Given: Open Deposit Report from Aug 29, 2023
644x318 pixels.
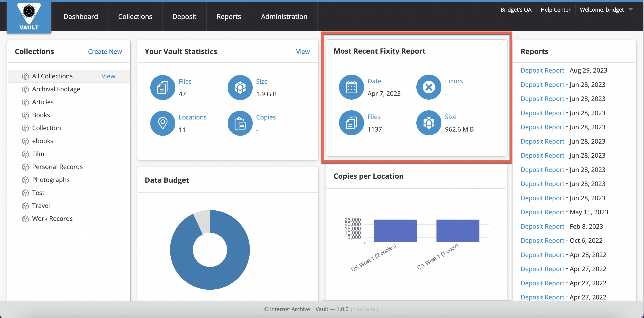Looking at the screenshot, I should pos(542,70).
